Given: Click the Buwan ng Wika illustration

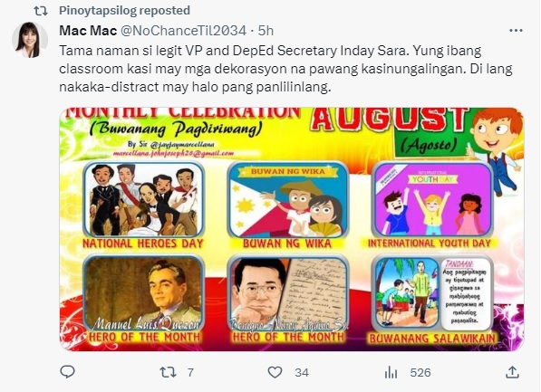Looking at the screenshot, I should coord(288,200).
